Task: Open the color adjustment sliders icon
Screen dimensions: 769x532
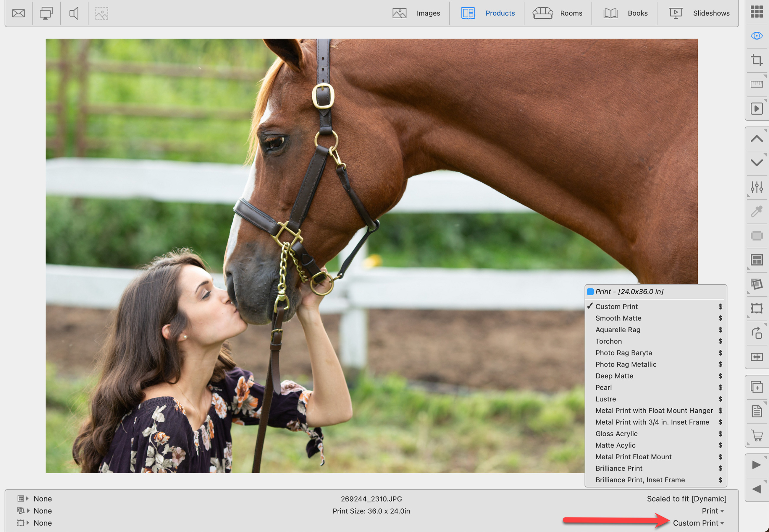Action: (x=756, y=187)
